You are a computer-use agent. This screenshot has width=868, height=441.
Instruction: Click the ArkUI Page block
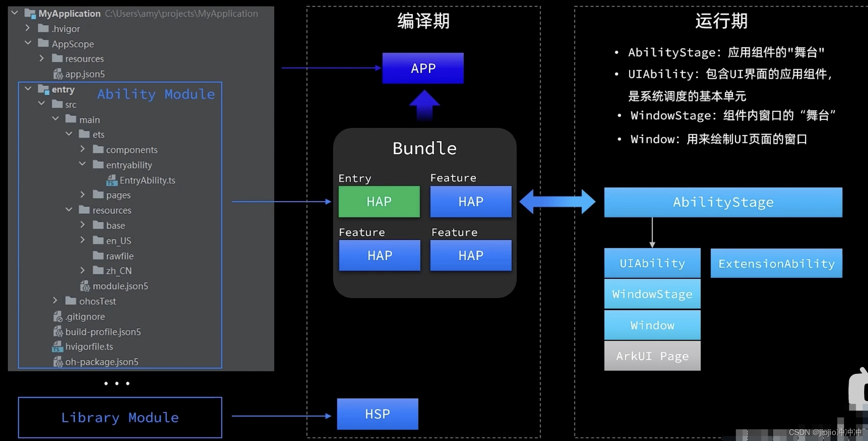pyautogui.click(x=652, y=356)
